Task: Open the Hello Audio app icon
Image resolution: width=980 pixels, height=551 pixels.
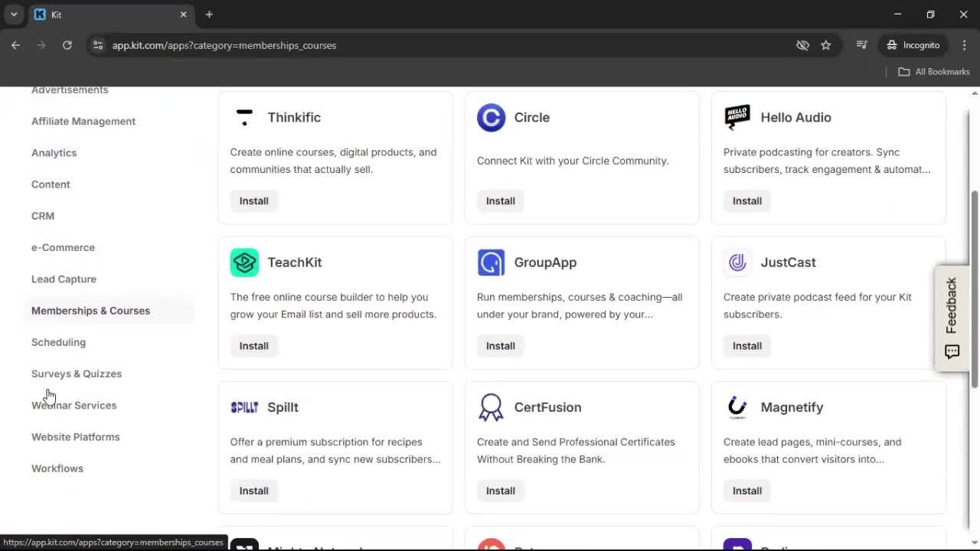Action: pos(737,117)
